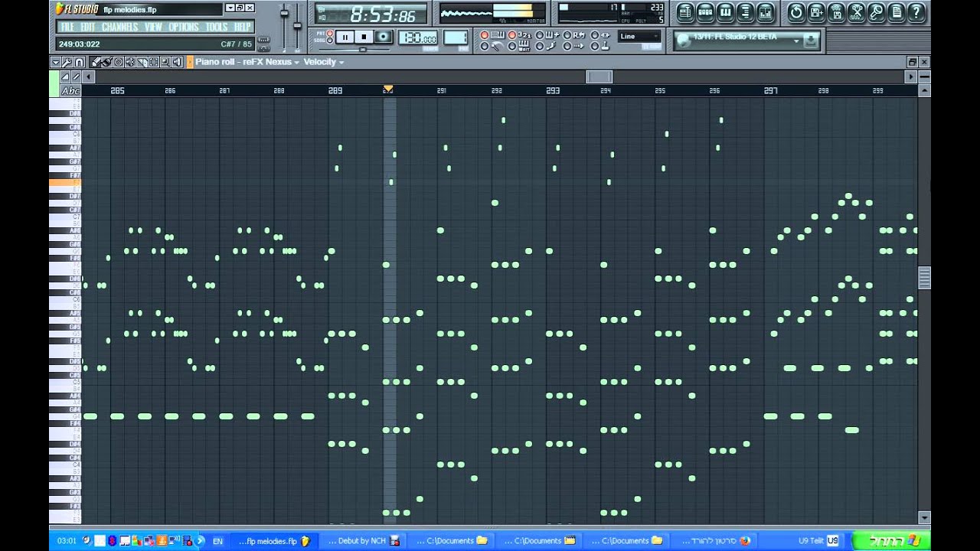Open the CHANNELS menu
This screenshot has width=980, height=551.
[120, 27]
